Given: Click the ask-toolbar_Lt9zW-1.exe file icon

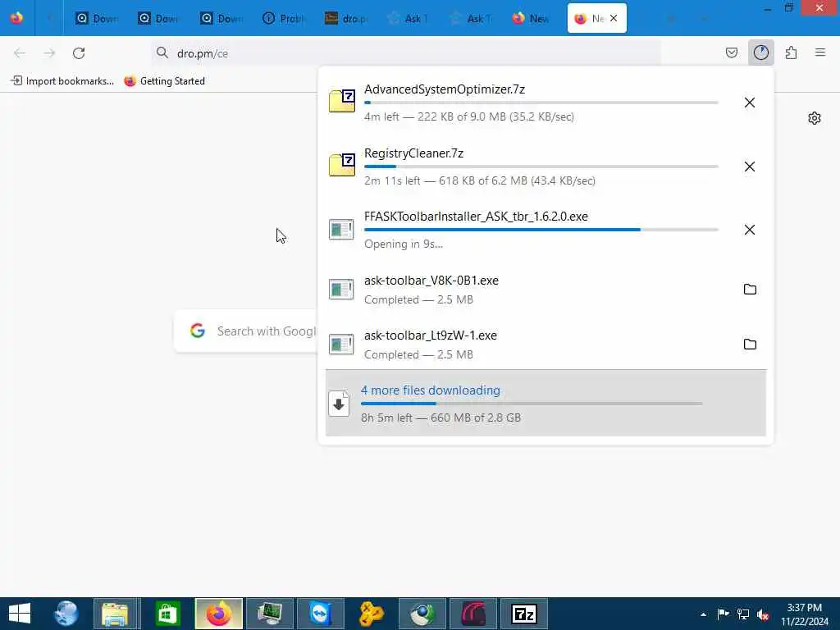Looking at the screenshot, I should (x=341, y=344).
